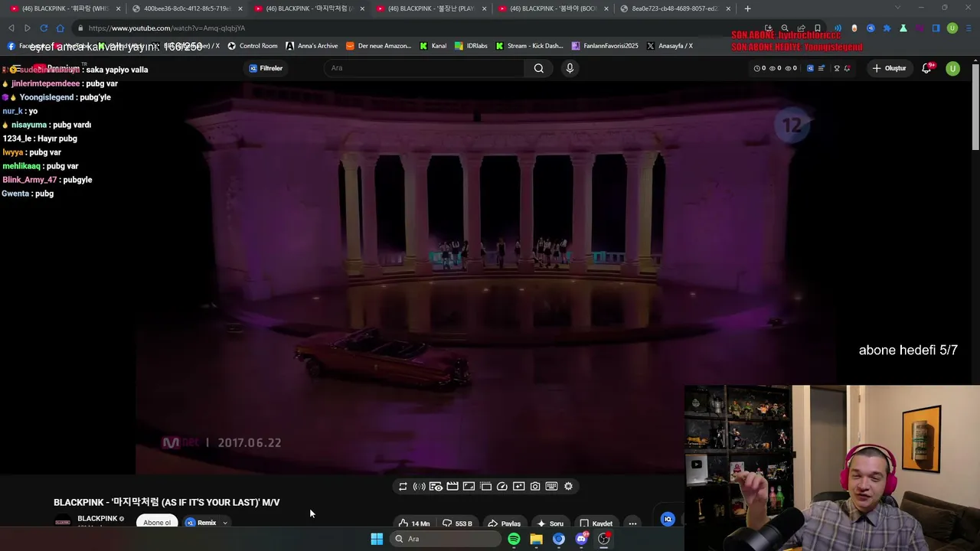The width and height of the screenshot is (980, 551).
Task: Switch to the 8ea0e723-cb48 browser tab
Action: pyautogui.click(x=675, y=8)
